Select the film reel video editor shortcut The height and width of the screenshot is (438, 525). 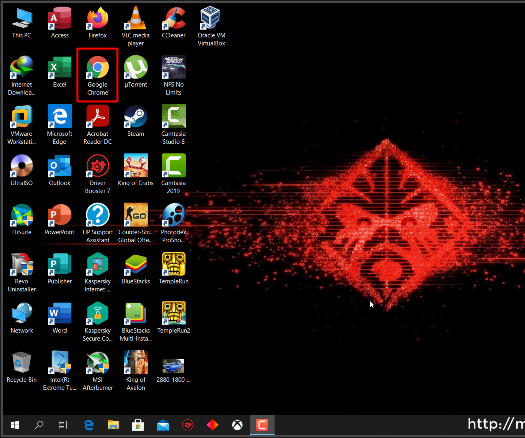[173, 223]
